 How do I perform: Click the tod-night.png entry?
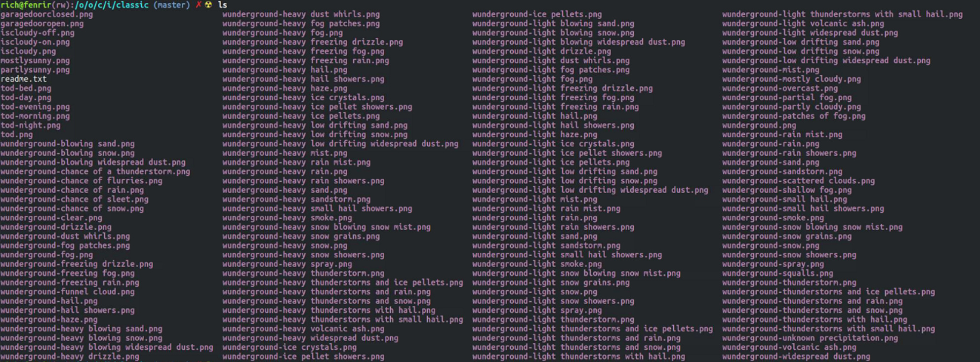[31, 125]
